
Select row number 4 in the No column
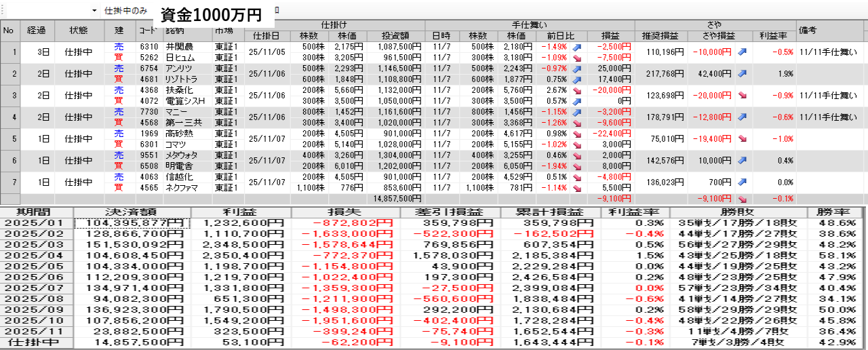click(9, 117)
